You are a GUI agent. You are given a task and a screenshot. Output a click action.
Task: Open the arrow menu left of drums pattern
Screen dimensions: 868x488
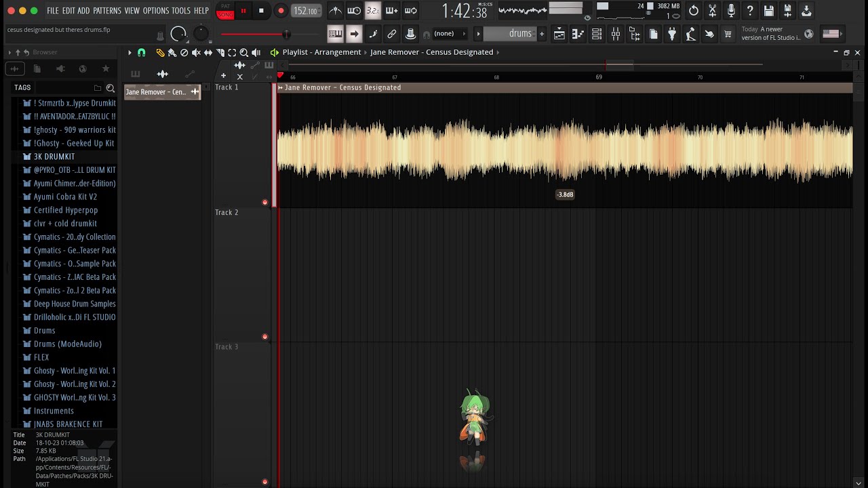coord(478,34)
